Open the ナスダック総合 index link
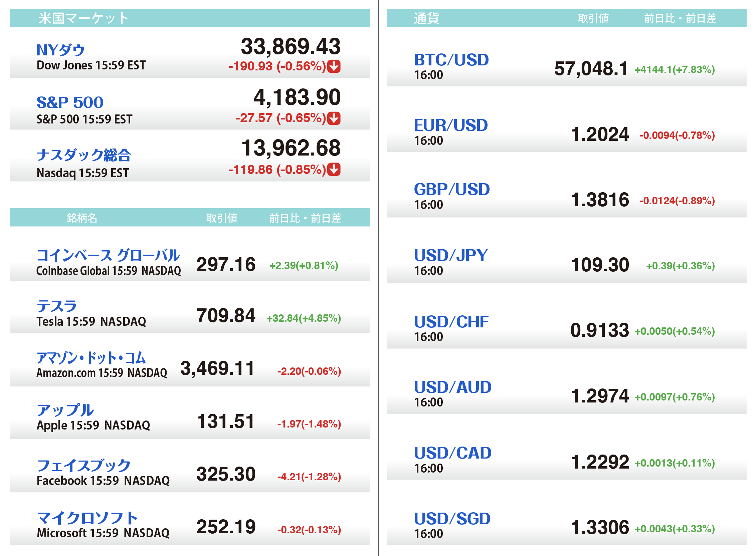 83,155
